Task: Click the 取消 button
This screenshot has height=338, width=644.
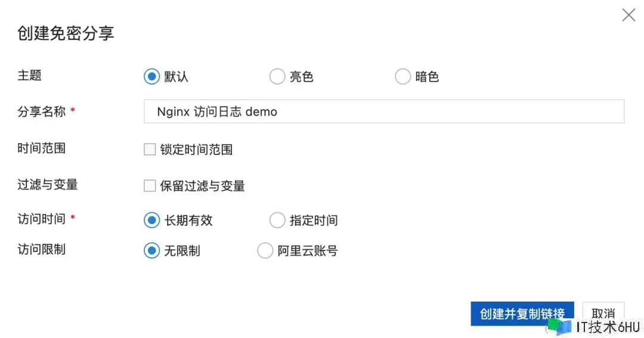Action: pyautogui.click(x=603, y=314)
